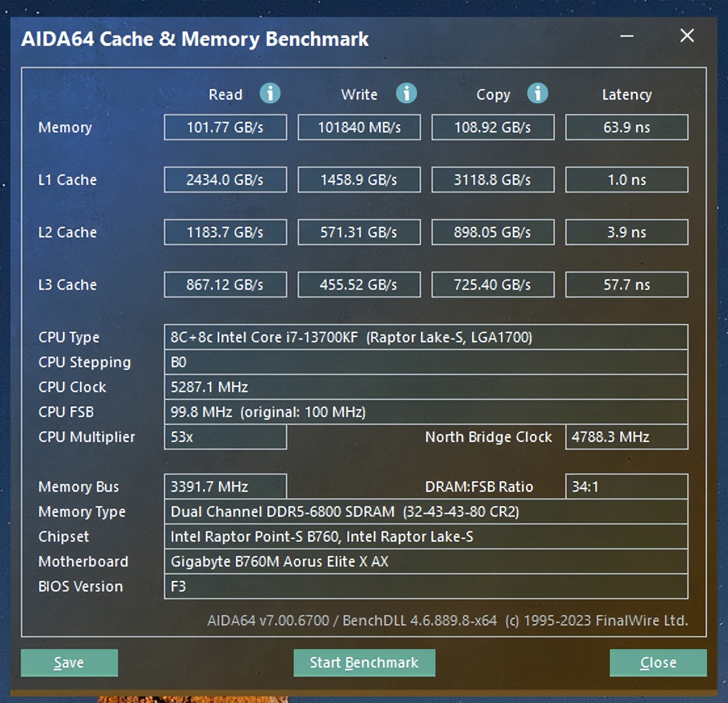Select L2 Cache Copy value 898.05 GB/s
The height and width of the screenshot is (703, 728).
(x=493, y=232)
